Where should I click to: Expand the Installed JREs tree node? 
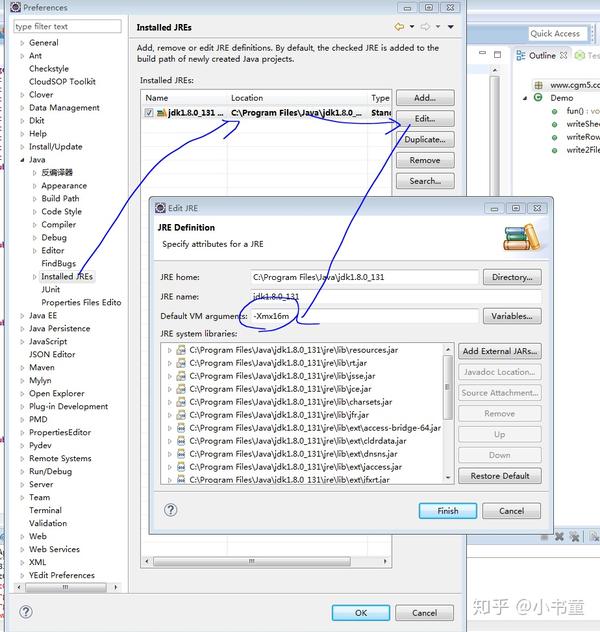[x=35, y=277]
